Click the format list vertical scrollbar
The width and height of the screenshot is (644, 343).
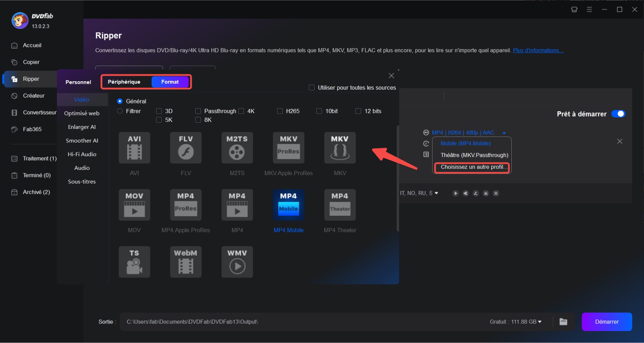point(398,178)
